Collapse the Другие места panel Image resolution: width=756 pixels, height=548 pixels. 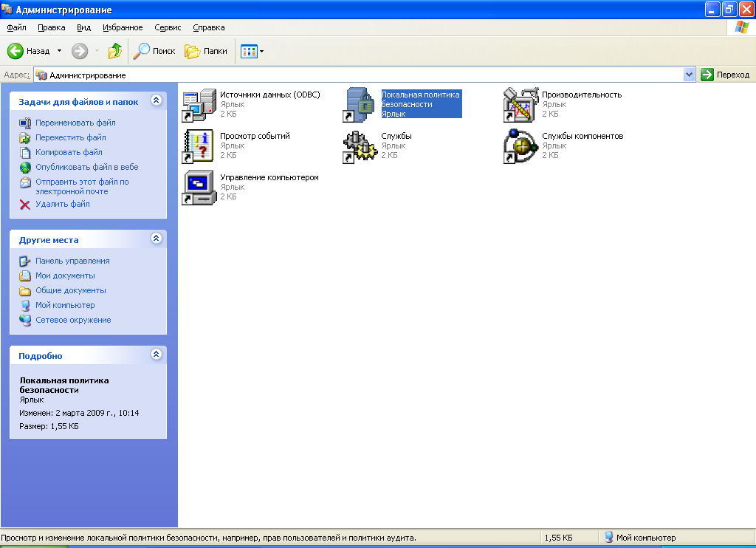tap(156, 239)
